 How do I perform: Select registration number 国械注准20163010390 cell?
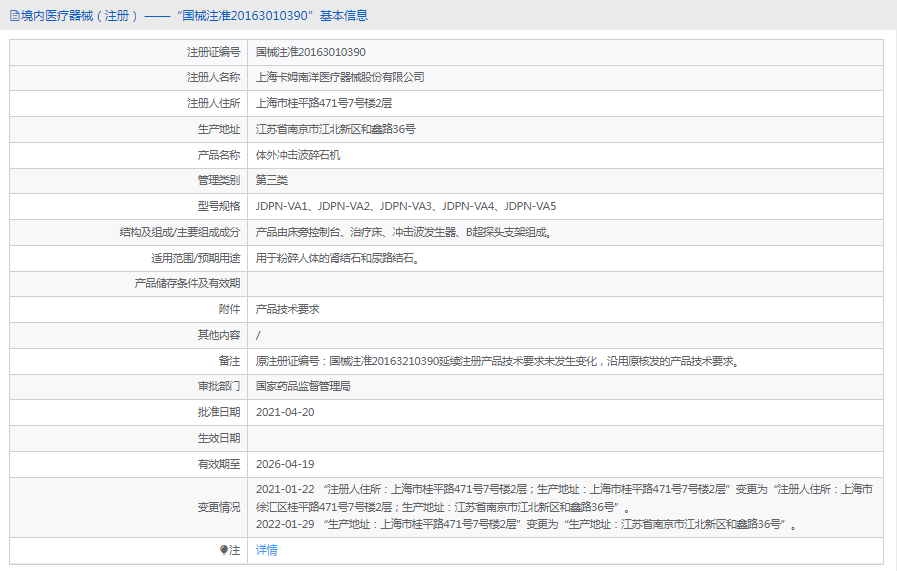[x=311, y=52]
